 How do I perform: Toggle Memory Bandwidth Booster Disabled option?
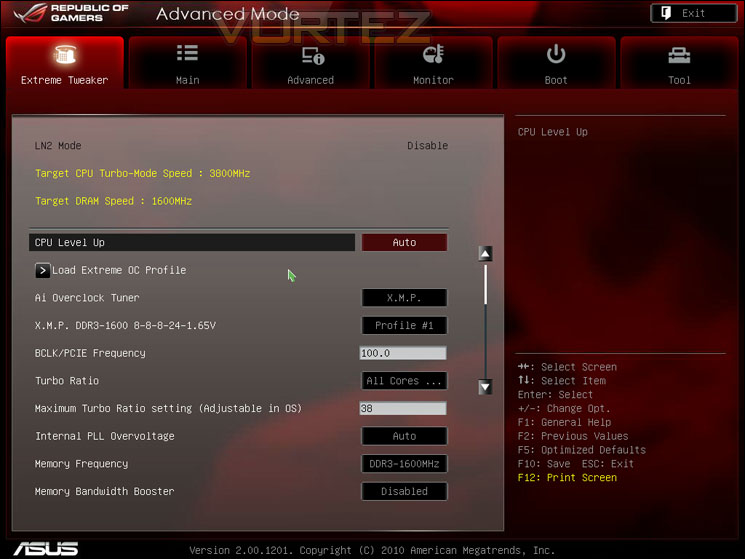pyautogui.click(x=404, y=491)
